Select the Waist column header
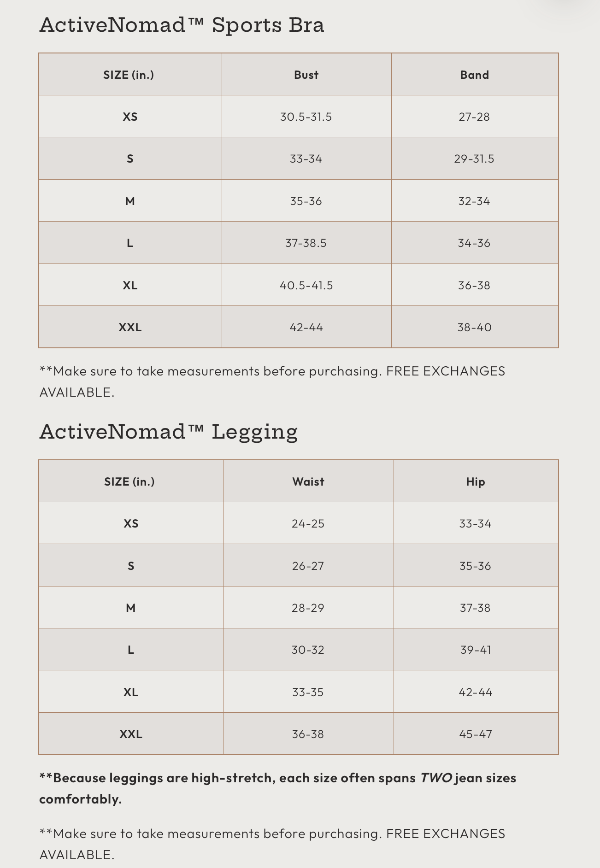600x868 pixels. pyautogui.click(x=308, y=481)
